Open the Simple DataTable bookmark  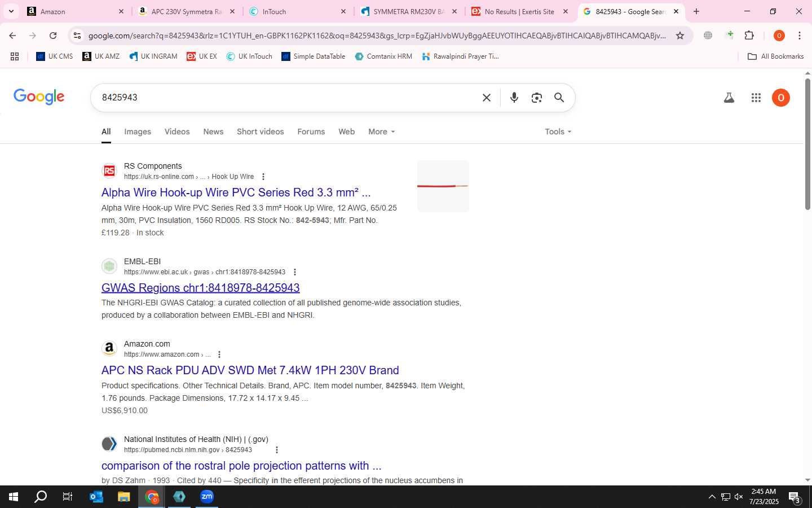314,56
